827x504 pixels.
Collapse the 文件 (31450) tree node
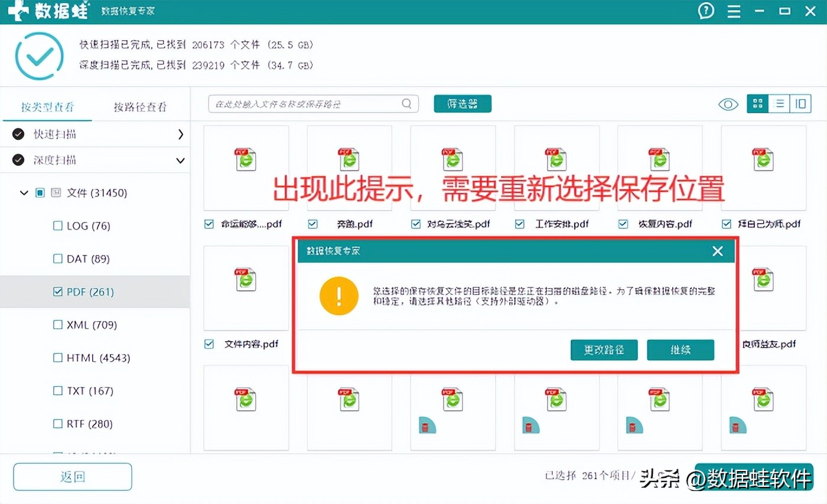24,192
